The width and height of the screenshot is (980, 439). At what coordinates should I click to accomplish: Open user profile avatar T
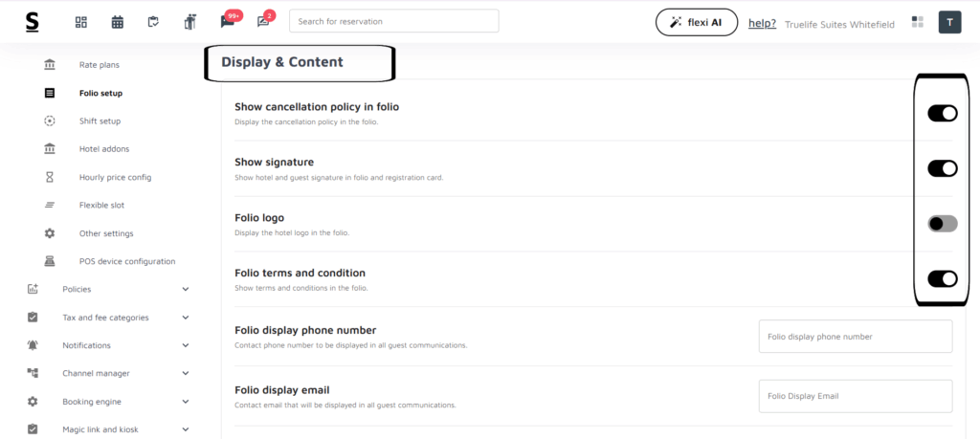pos(949,22)
